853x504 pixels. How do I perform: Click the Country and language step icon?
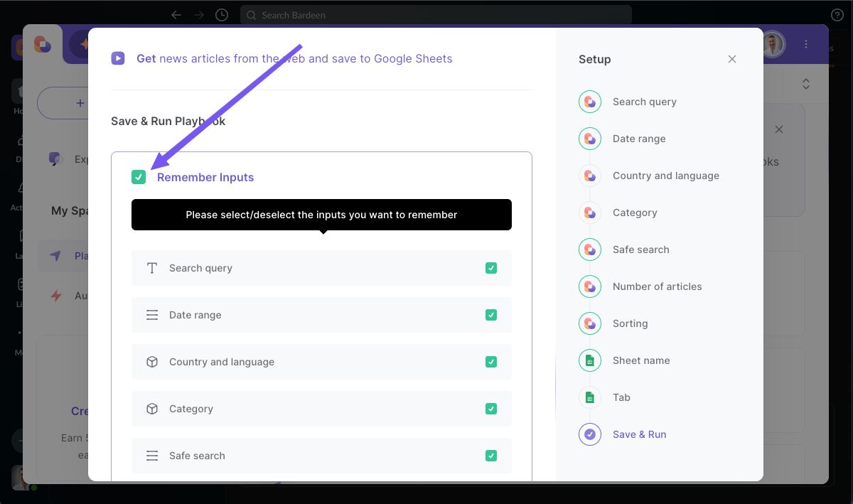[590, 176]
